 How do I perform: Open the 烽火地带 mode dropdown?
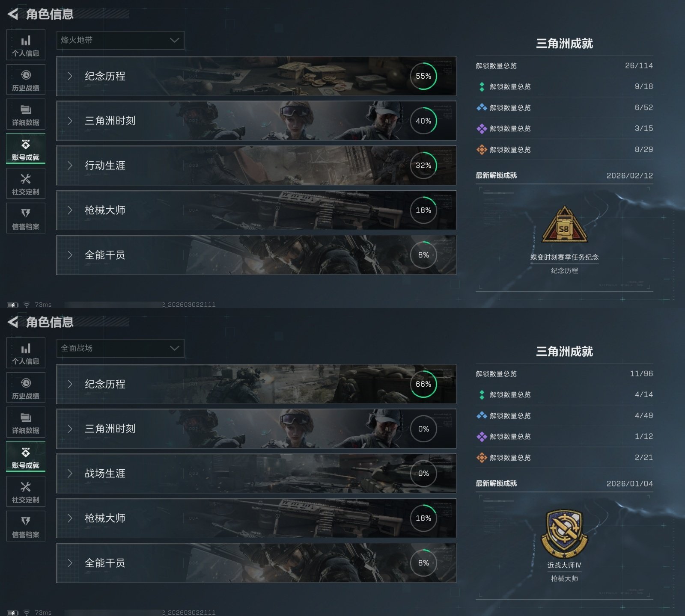(120, 40)
